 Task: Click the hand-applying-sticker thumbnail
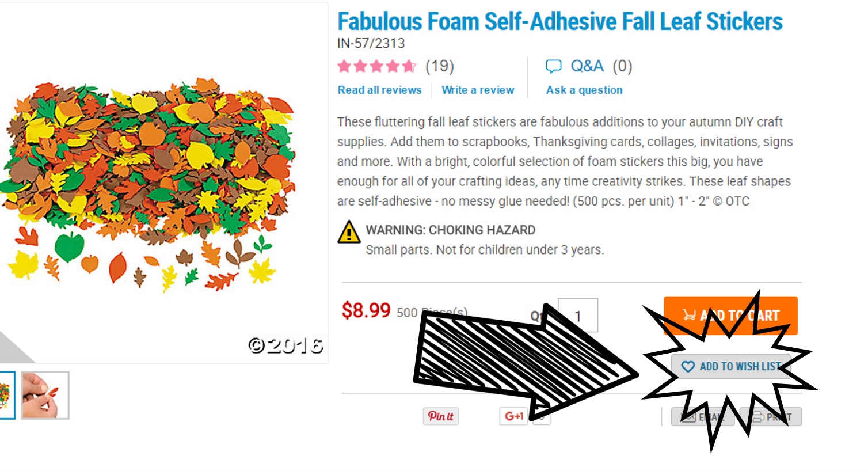tap(45, 394)
